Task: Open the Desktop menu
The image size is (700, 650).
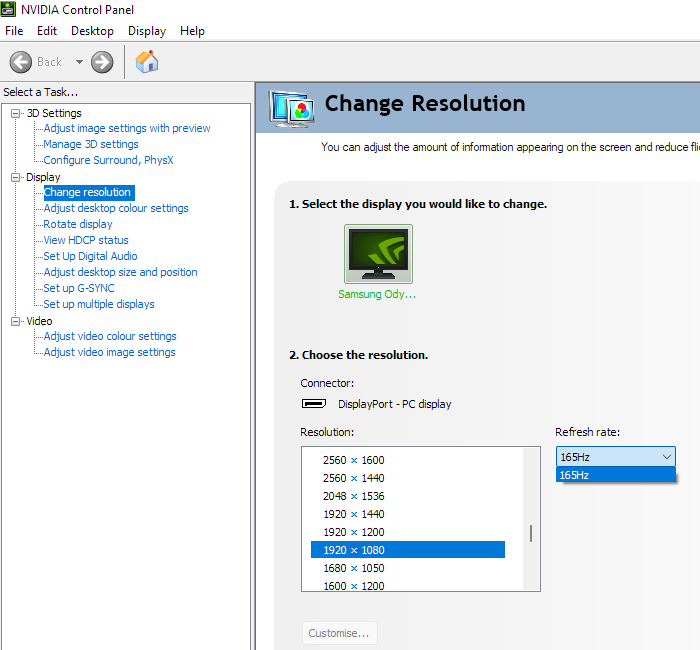Action: 92,31
